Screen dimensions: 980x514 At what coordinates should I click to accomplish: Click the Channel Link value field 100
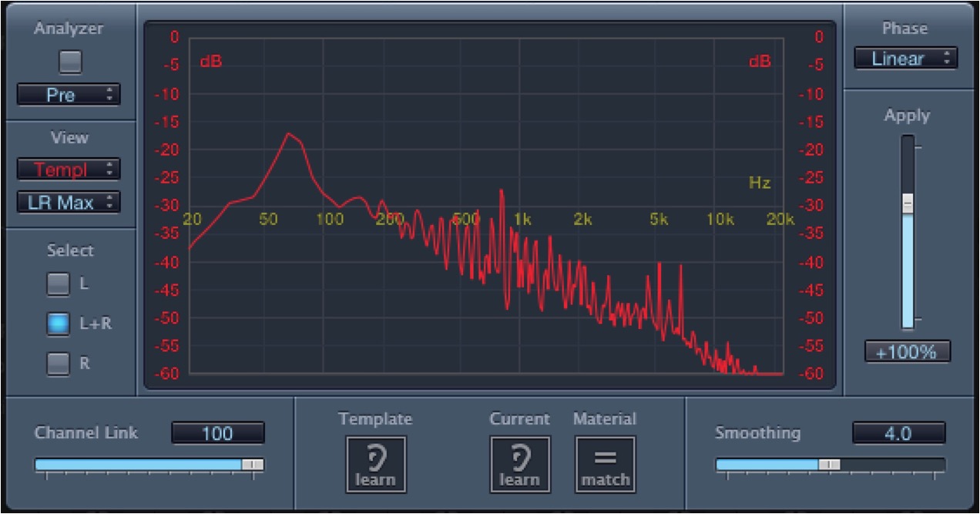pyautogui.click(x=218, y=433)
